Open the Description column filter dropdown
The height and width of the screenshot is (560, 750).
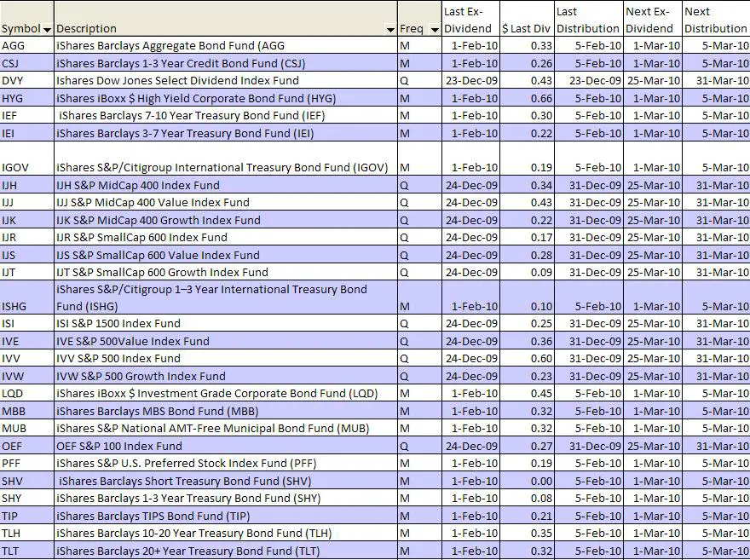click(x=391, y=30)
